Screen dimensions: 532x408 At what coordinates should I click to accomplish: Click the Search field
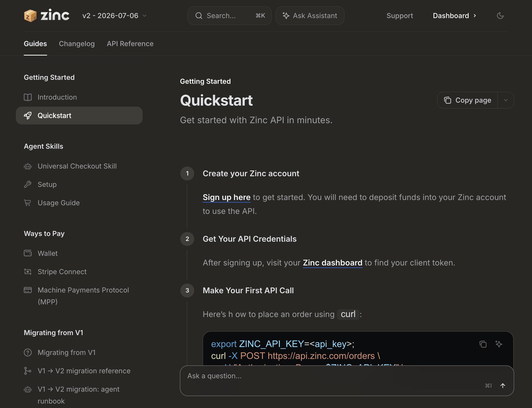[x=229, y=16]
